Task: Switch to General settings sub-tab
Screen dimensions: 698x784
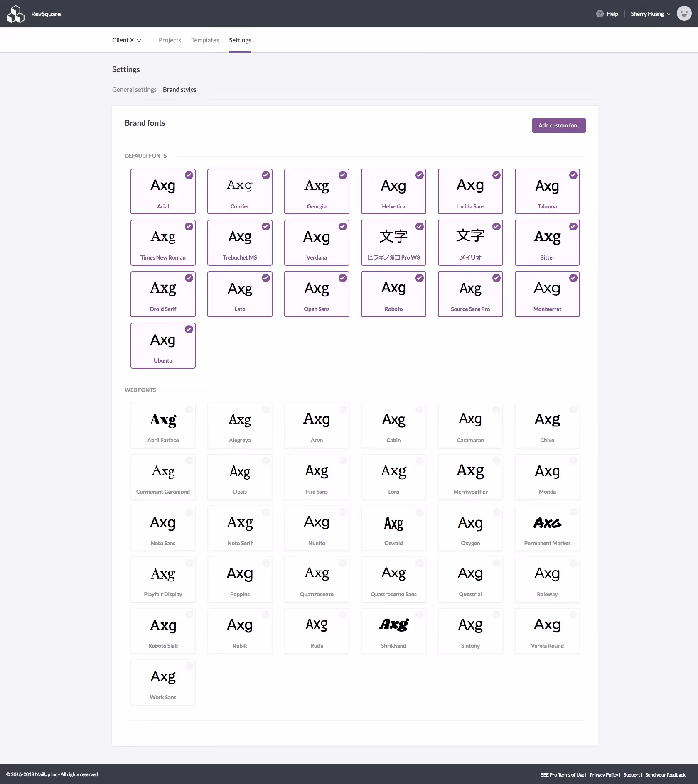Action: (x=134, y=89)
